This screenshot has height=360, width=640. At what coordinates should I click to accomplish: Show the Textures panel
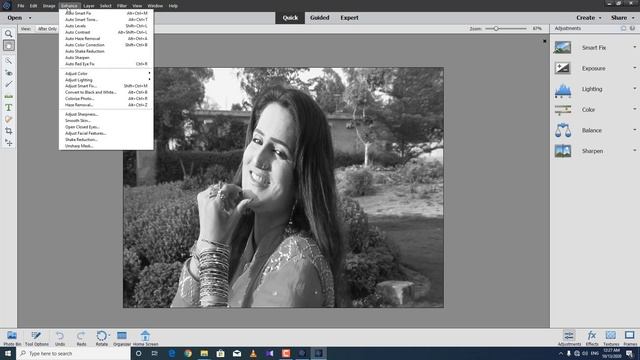pos(611,338)
